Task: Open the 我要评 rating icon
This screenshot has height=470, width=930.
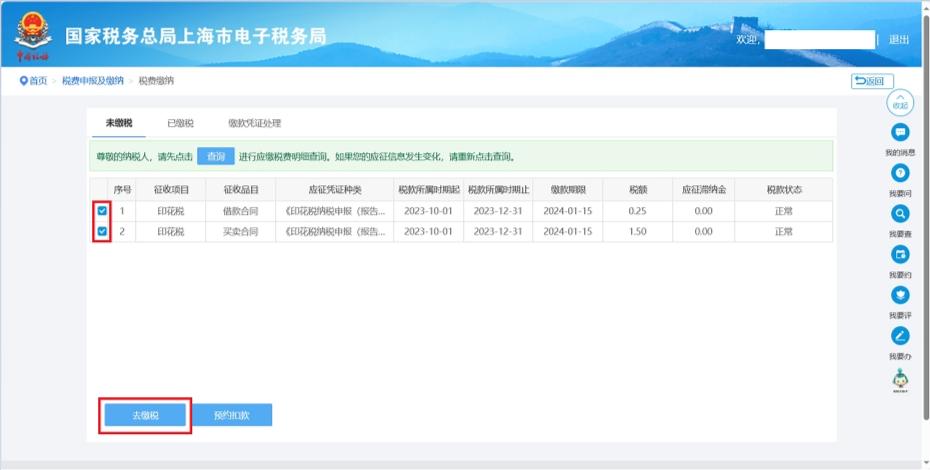Action: coord(900,295)
